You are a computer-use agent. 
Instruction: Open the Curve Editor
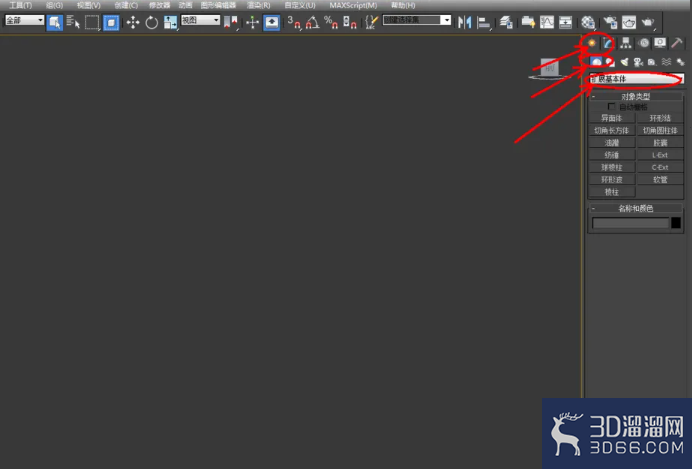547,22
